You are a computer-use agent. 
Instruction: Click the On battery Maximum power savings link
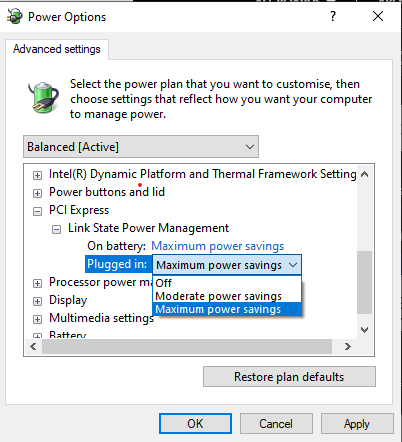click(x=218, y=246)
